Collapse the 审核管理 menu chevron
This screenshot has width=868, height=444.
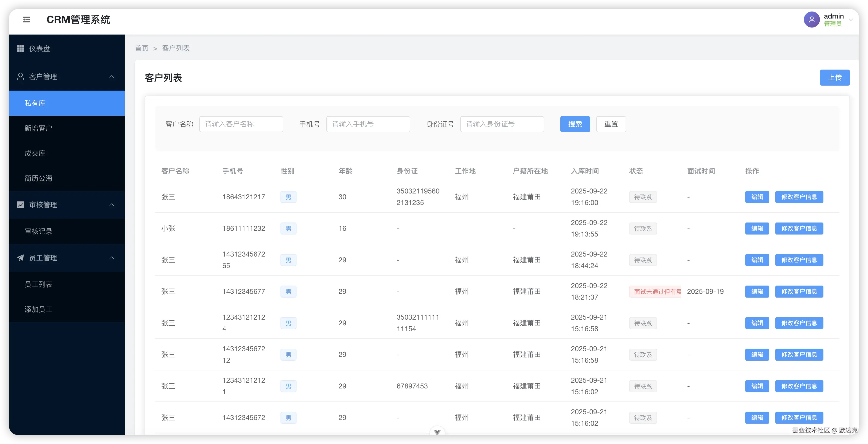(111, 205)
